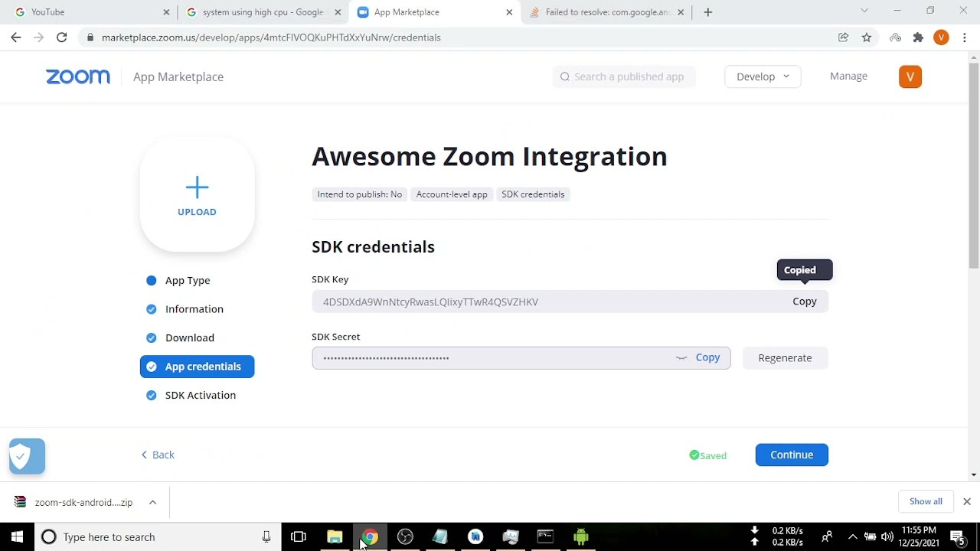Click the browser address bar

coord(459,37)
